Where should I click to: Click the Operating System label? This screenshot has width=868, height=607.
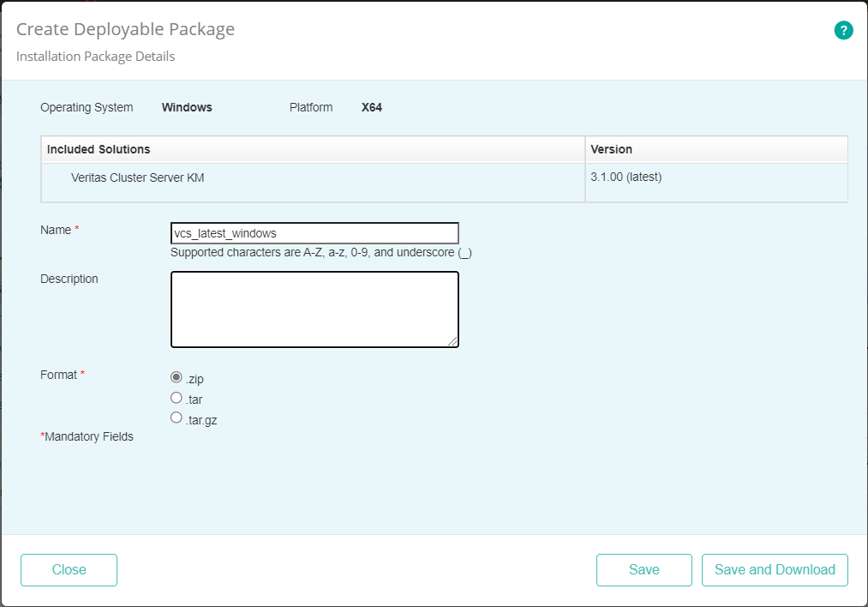point(86,107)
